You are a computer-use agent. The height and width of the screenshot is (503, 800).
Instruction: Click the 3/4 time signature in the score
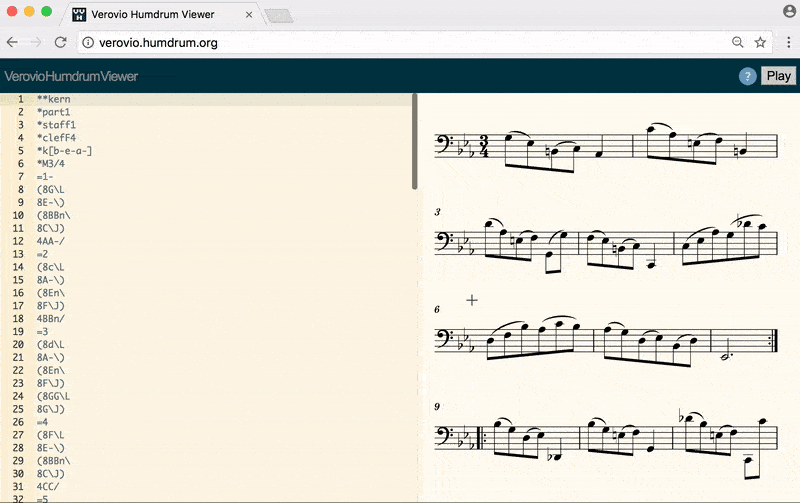484,146
